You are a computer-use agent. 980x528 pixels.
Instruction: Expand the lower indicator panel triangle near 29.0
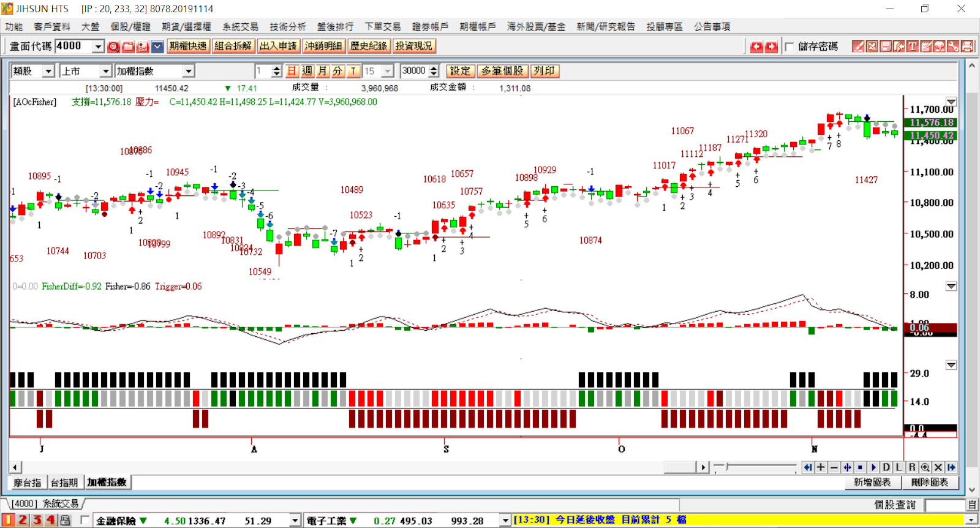(951, 365)
